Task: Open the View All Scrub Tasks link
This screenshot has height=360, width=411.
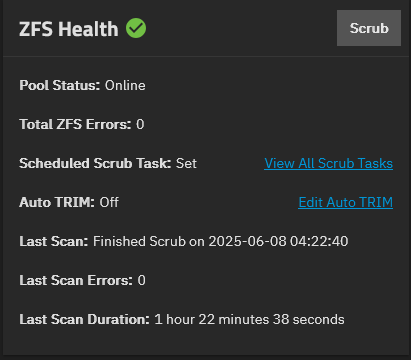Action: [x=328, y=163]
